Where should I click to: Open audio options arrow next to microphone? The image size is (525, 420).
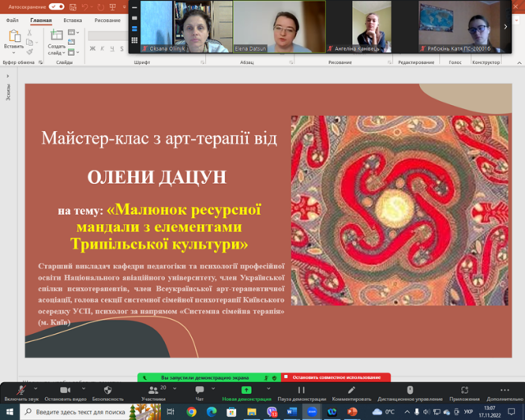point(35,389)
